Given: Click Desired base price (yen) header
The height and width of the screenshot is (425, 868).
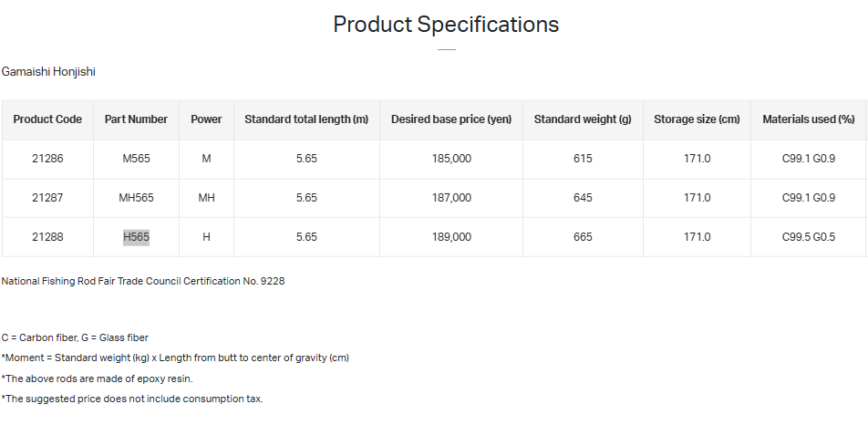Looking at the screenshot, I should click(451, 119).
